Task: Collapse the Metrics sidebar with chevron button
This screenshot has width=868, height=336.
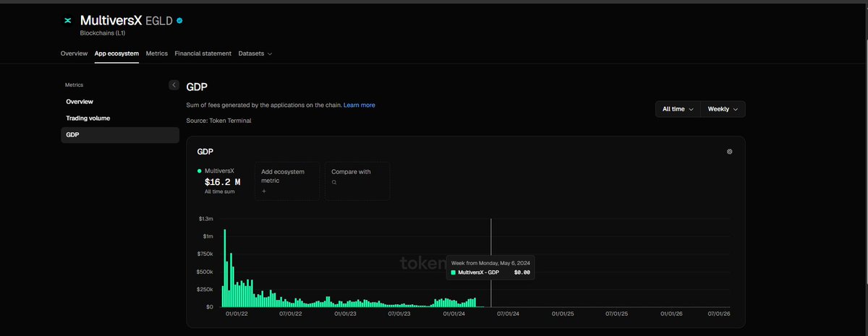Action: 174,85
